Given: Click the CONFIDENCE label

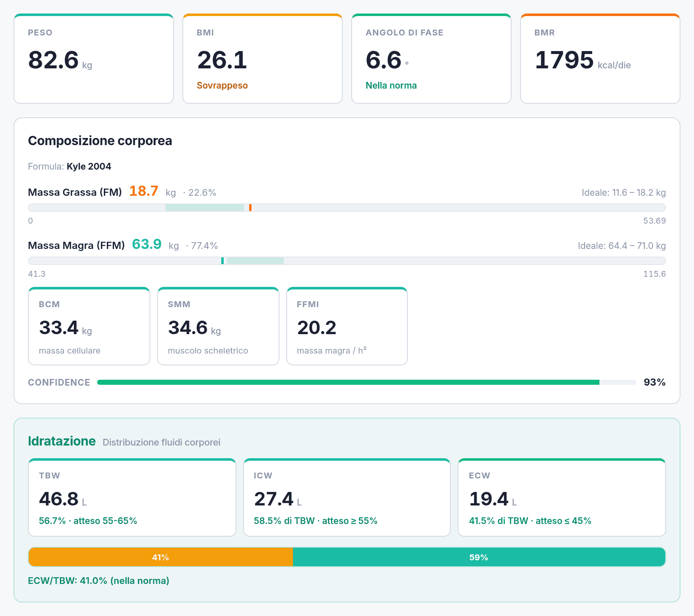Looking at the screenshot, I should click(59, 382).
